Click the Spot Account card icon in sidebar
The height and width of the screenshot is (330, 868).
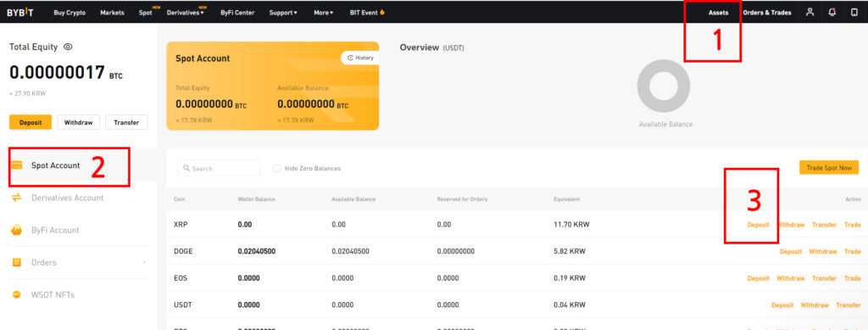[x=17, y=165]
